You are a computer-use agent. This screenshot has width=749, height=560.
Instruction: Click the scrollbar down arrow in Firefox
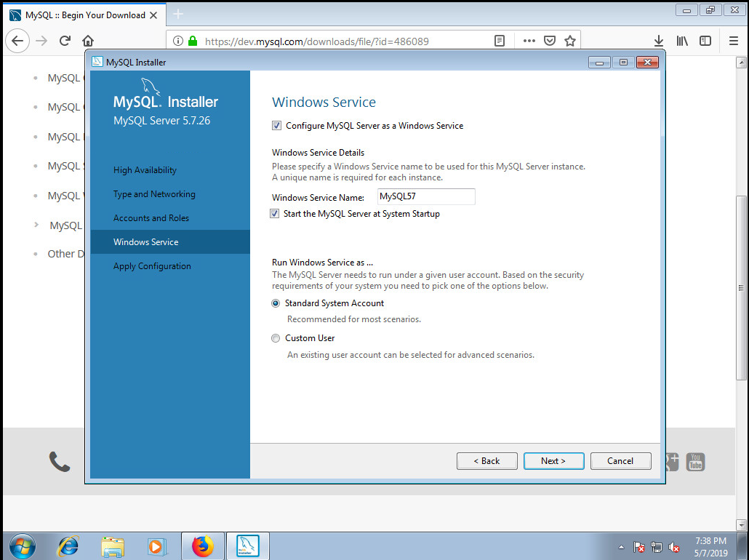click(741, 524)
